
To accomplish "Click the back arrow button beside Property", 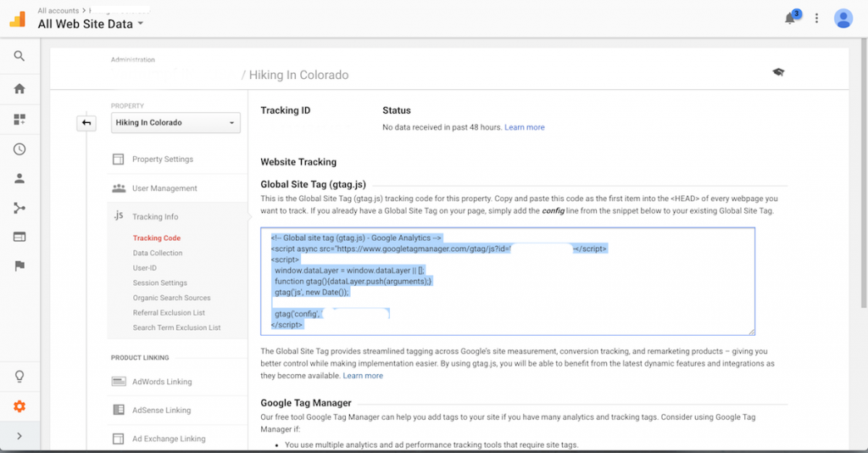I will pos(86,123).
